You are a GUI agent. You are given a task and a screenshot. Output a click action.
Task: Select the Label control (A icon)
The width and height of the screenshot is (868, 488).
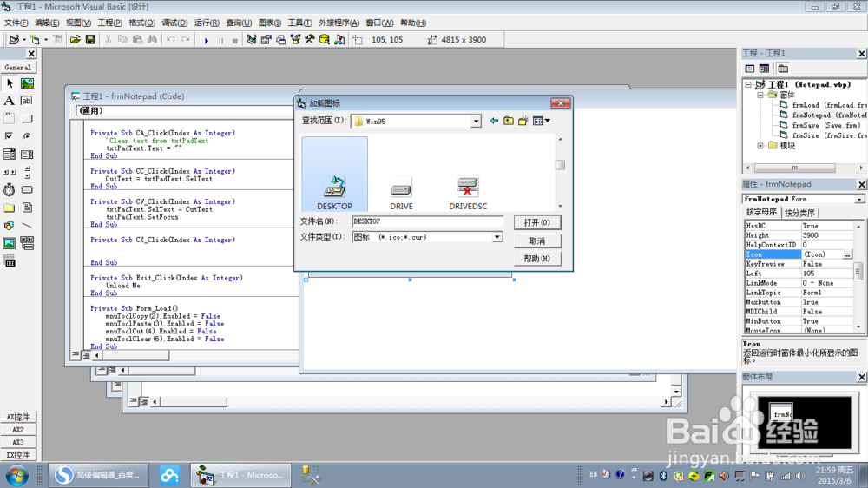tap(10, 101)
